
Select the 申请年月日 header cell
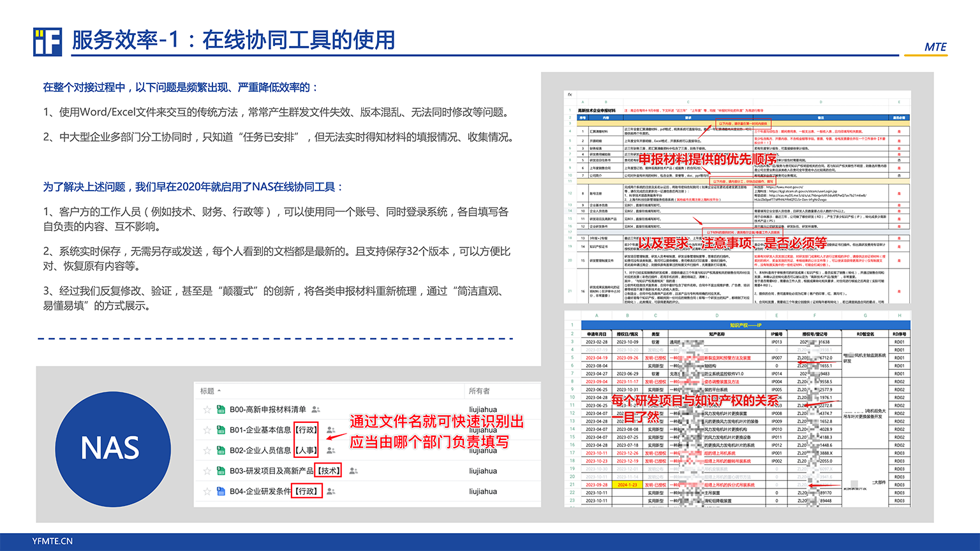[597, 334]
